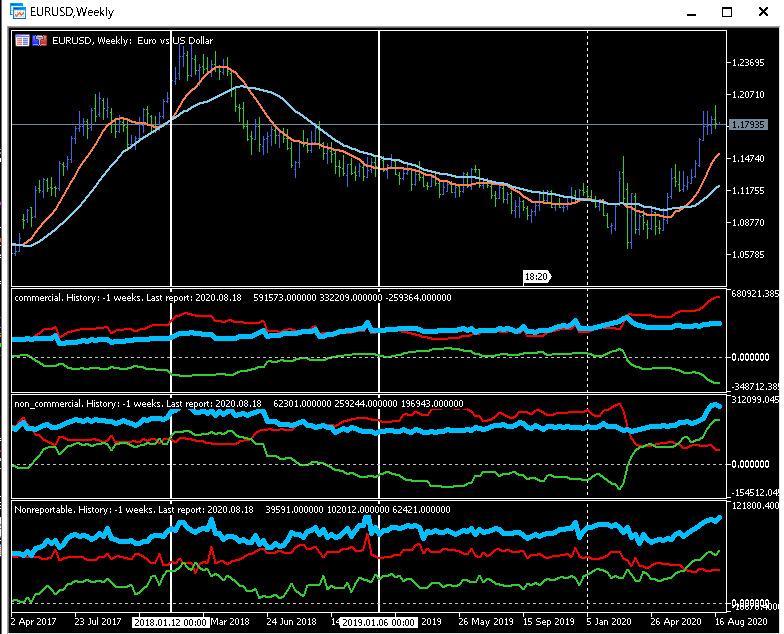784x634 pixels.
Task: Click the 1.05785 price scale label
Action: (x=749, y=255)
